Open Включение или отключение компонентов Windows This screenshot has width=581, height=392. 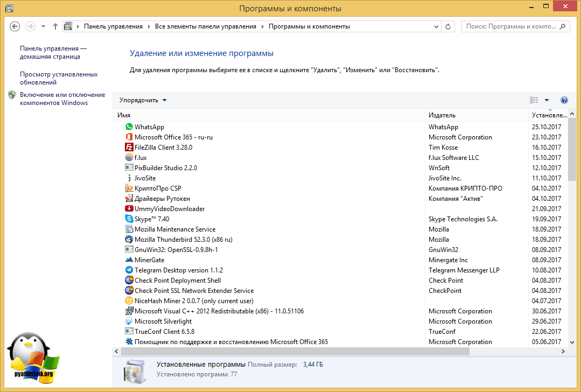[62, 99]
